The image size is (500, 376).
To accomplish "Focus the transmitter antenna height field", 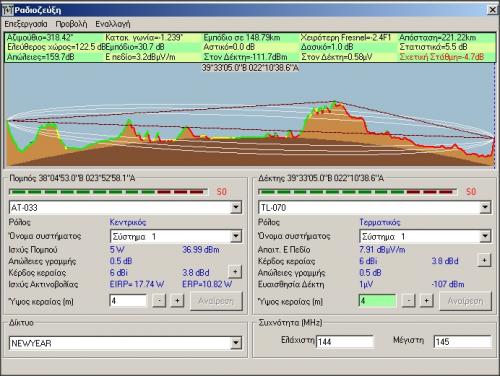I will point(128,301).
